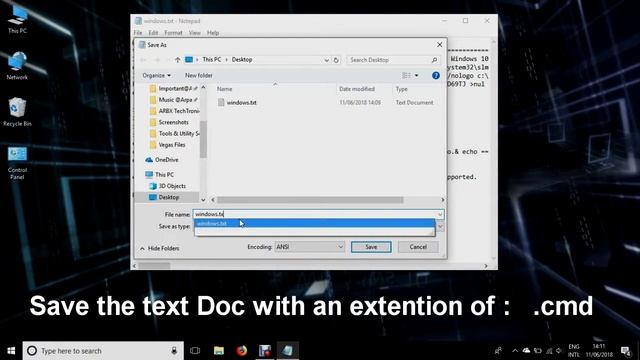
Task: Click the OneDrive cloud tray icon
Action: click(527, 351)
